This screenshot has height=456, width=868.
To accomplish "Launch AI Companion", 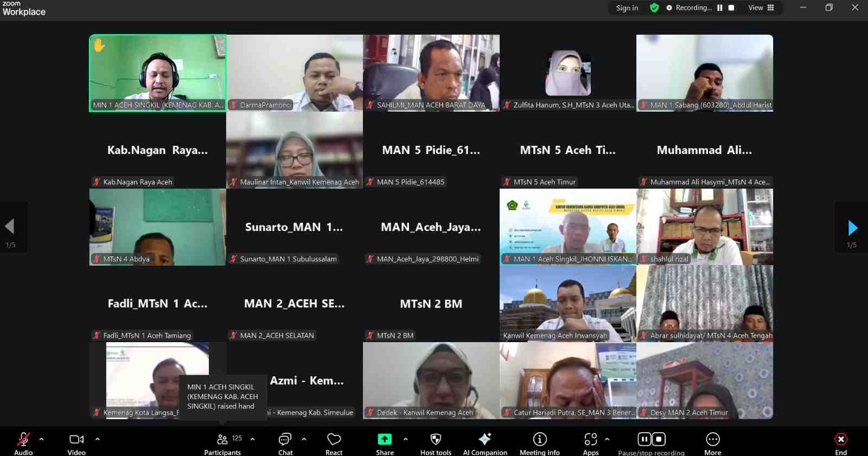I will click(x=485, y=443).
